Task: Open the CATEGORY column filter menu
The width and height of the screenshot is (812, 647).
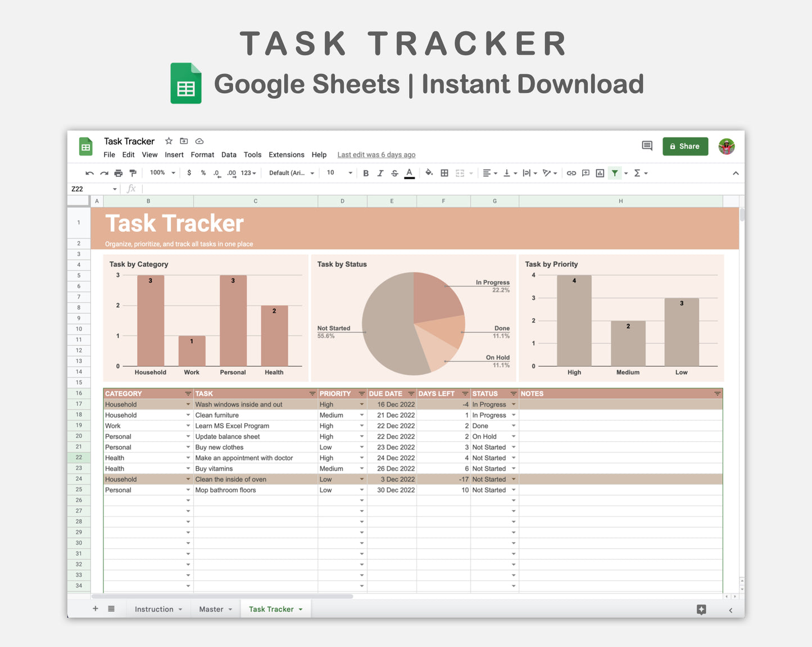Action: point(188,394)
